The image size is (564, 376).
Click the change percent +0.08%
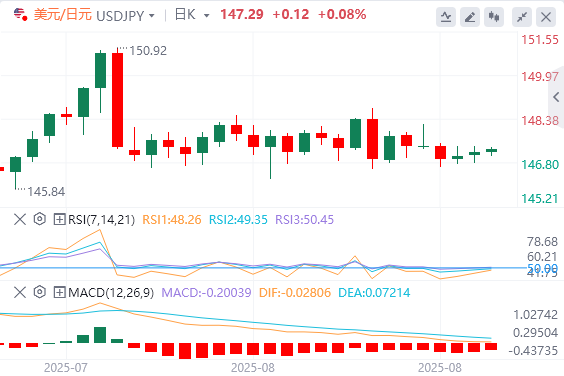click(x=342, y=14)
